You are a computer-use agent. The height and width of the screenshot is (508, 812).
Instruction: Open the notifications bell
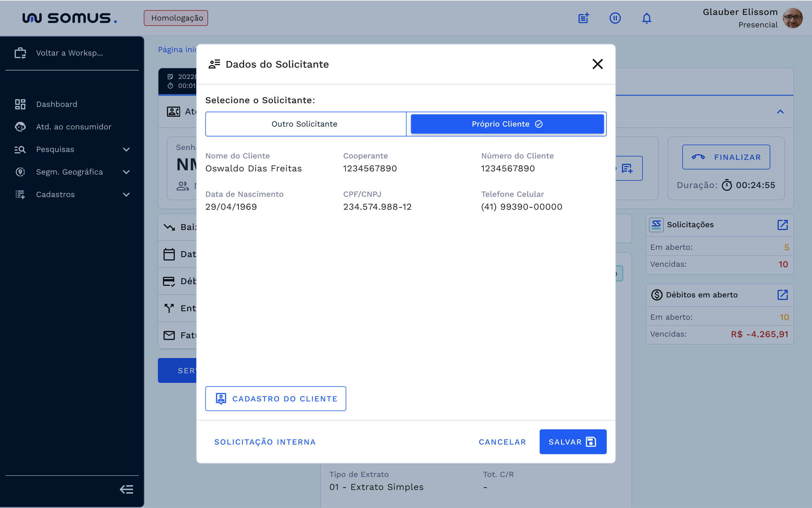[x=646, y=18]
